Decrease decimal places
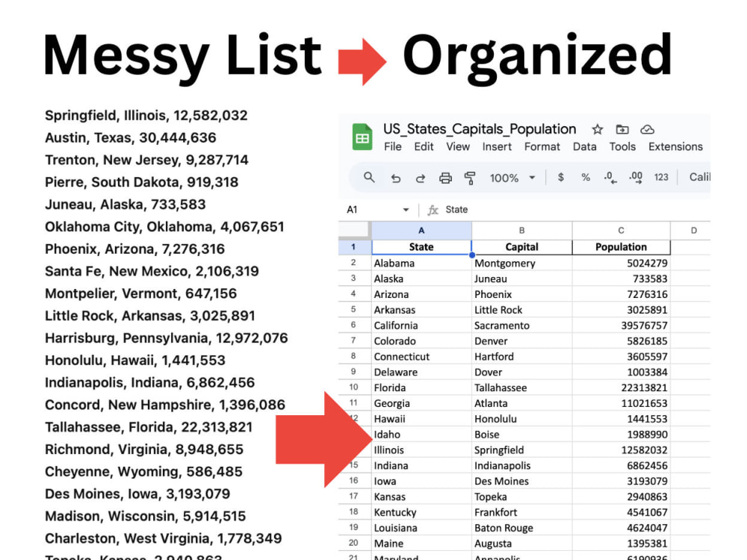The width and height of the screenshot is (747, 560). click(x=610, y=178)
